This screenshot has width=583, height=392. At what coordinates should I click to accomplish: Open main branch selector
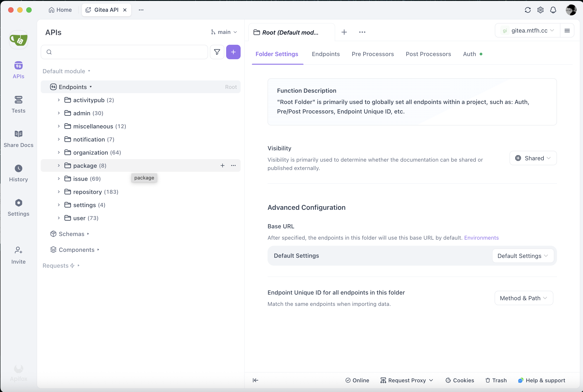pos(224,32)
